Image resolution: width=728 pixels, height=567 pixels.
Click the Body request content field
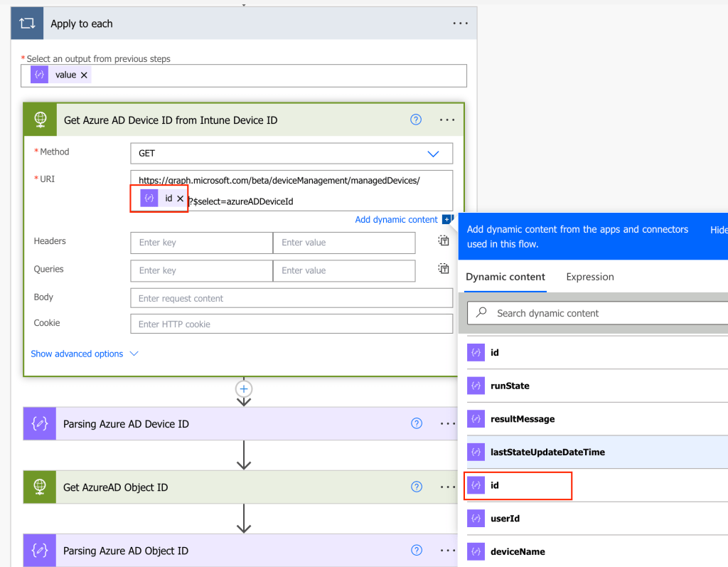291,298
